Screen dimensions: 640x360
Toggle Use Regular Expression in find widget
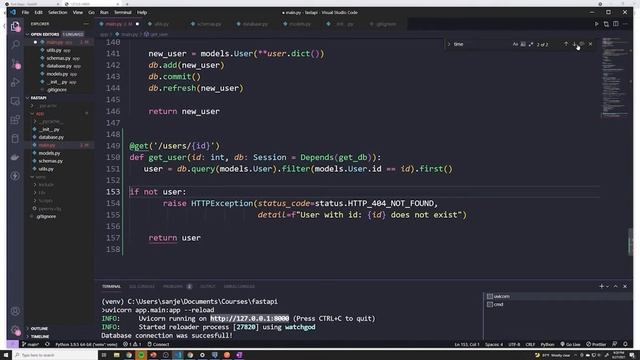(531, 44)
